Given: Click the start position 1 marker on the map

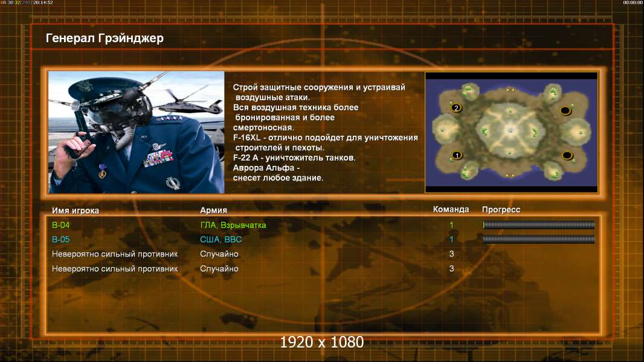Looking at the screenshot, I should coord(457,156).
